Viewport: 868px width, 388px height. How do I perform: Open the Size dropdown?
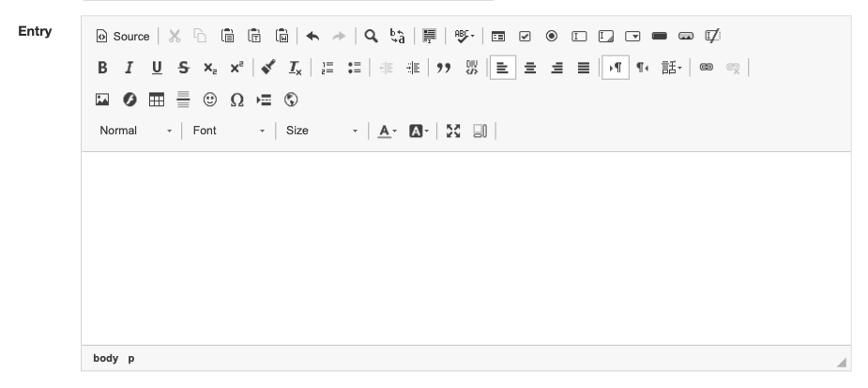(x=322, y=131)
